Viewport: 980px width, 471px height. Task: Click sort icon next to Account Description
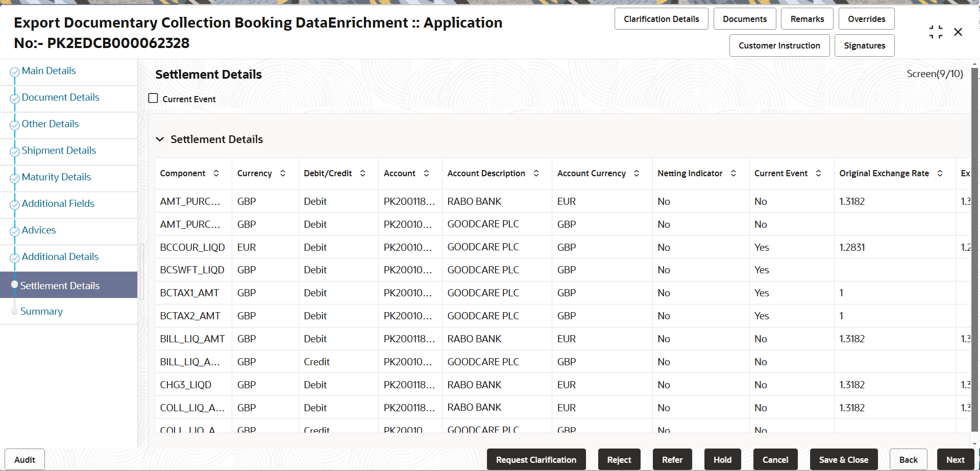(536, 173)
